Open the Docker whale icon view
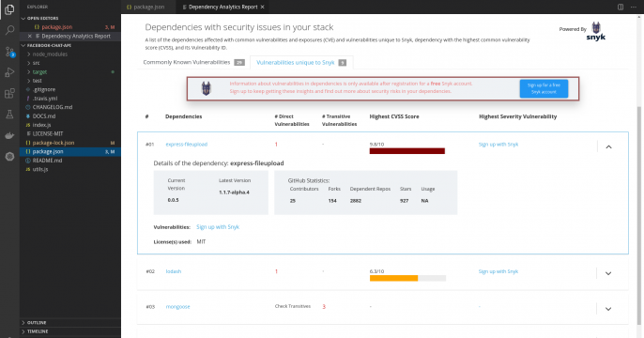The image size is (644, 338). click(9, 135)
